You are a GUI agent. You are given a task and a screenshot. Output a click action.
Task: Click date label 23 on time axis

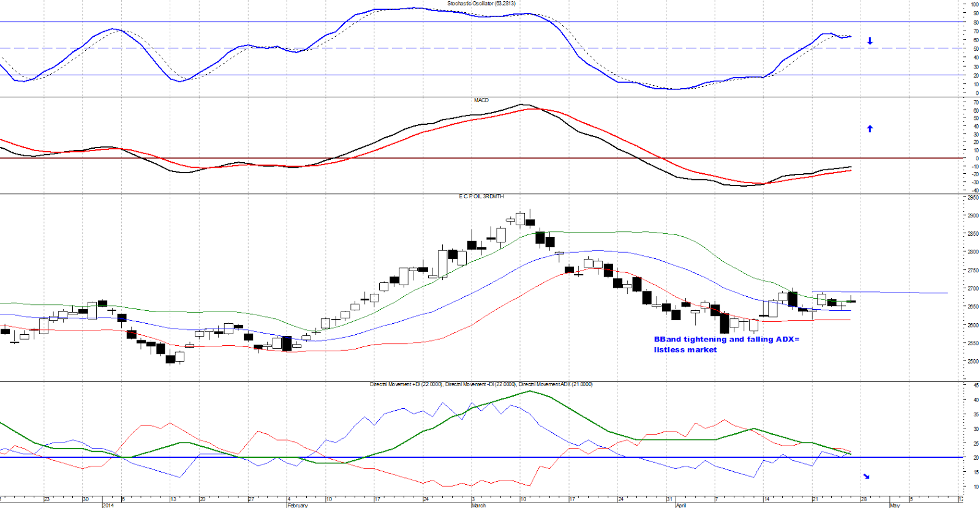point(47,499)
